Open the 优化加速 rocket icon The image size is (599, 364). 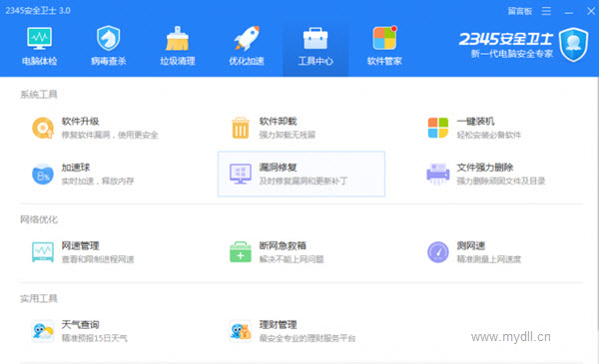[x=247, y=38]
